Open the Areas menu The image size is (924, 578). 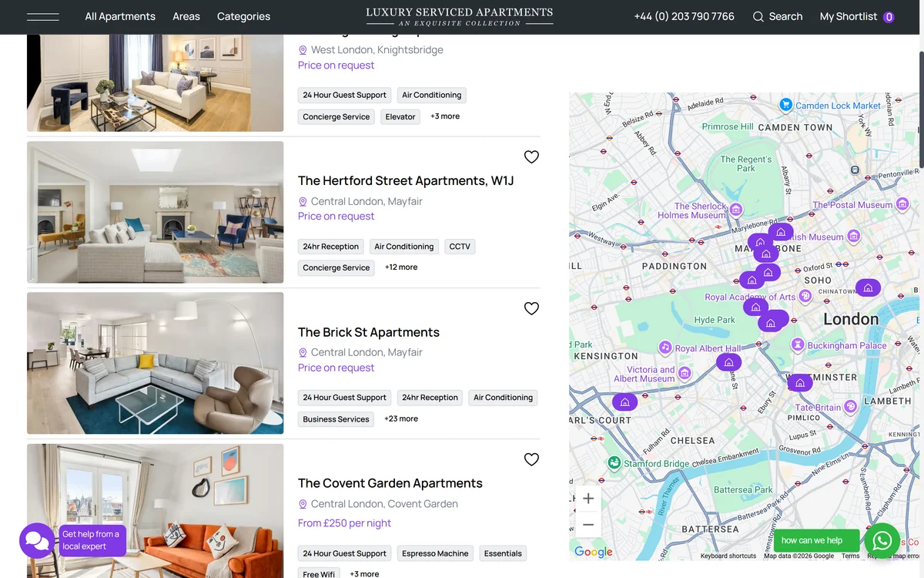186,16
